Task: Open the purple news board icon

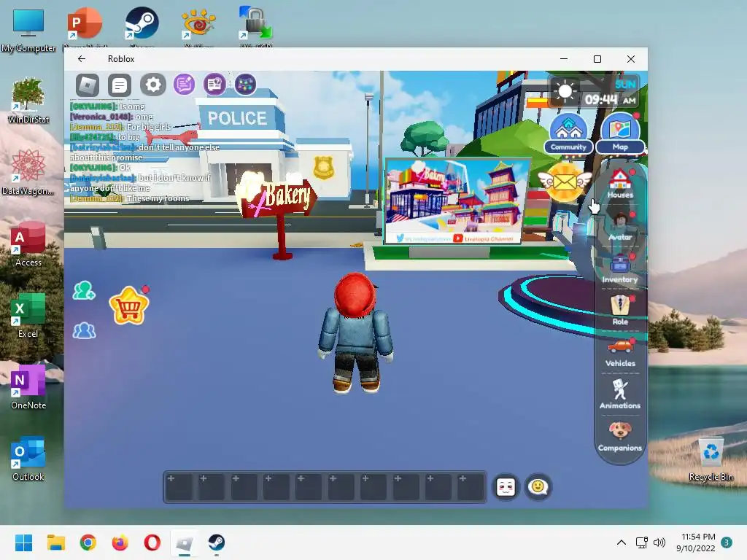Action: point(215,85)
